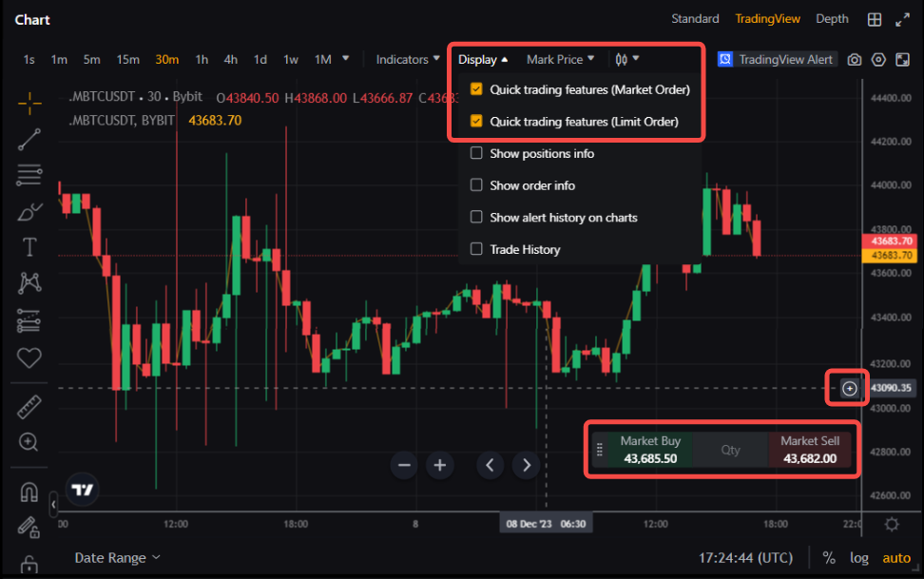Take a chart snapshot with camera icon
The height and width of the screenshot is (579, 924).
[x=855, y=59]
